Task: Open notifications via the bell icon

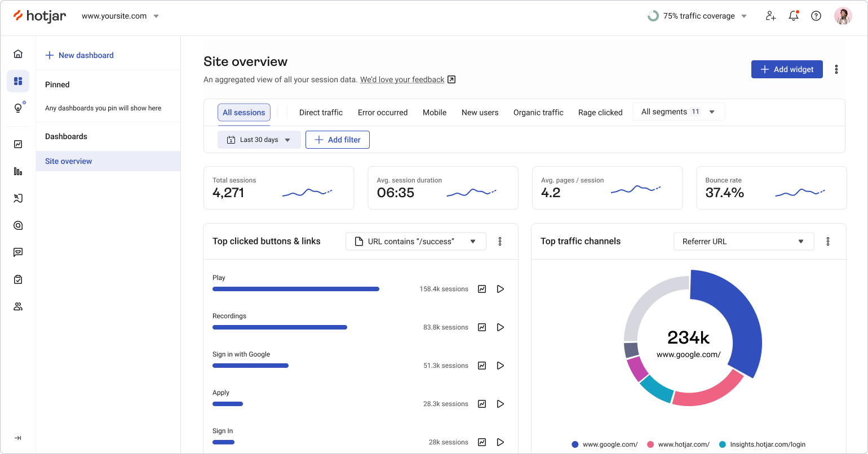Action: tap(794, 16)
